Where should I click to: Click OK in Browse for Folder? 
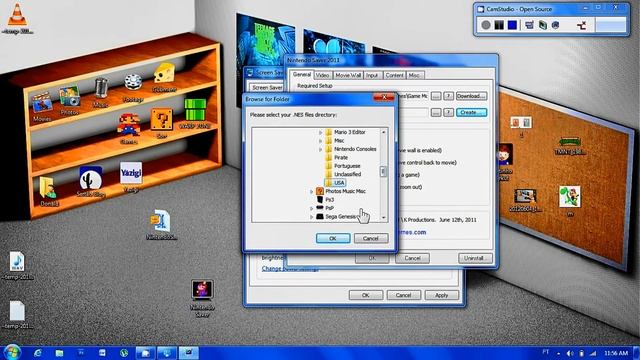pyautogui.click(x=333, y=238)
